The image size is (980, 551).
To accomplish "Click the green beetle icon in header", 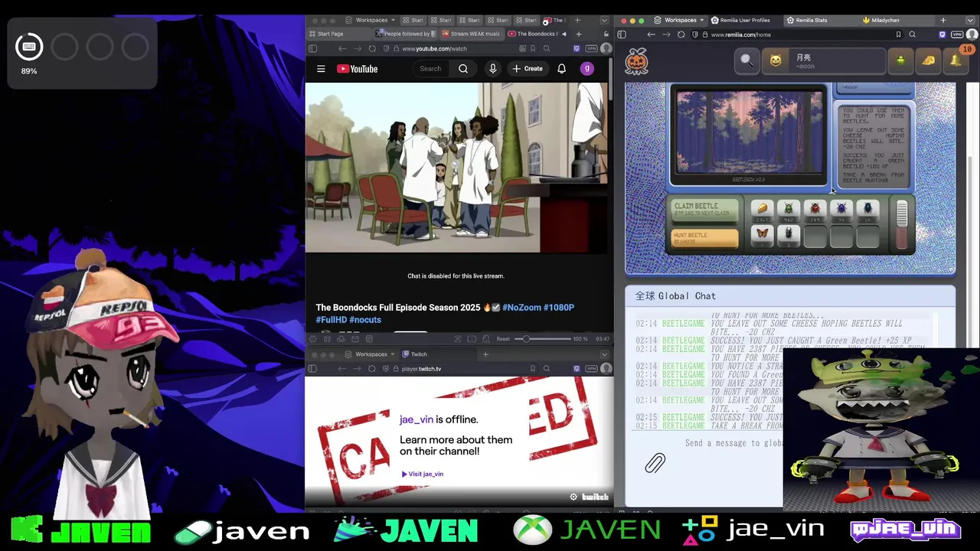I will coord(900,60).
